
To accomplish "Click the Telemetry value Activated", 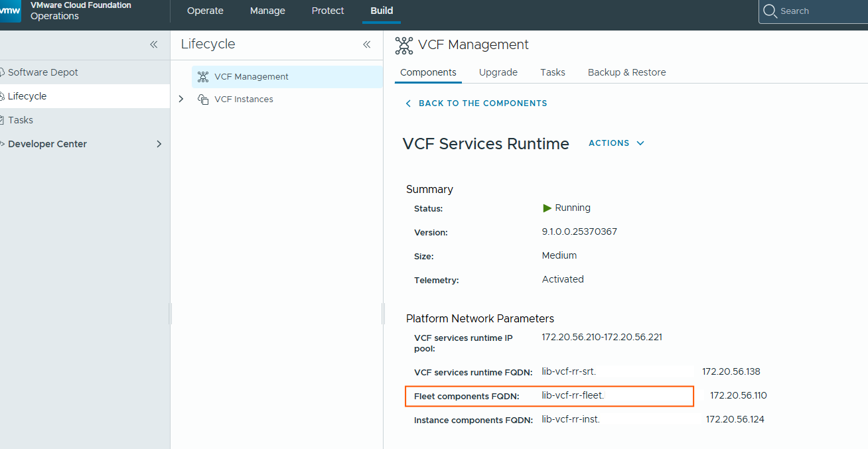I will tap(563, 279).
